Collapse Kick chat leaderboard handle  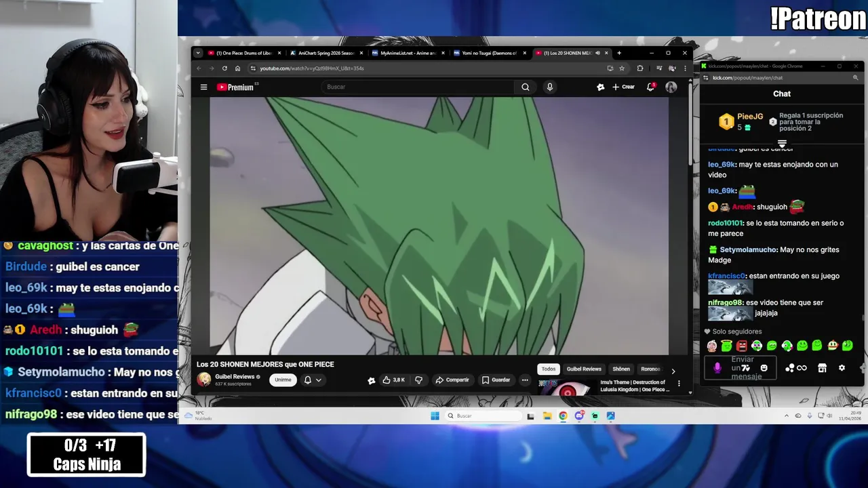coord(782,144)
